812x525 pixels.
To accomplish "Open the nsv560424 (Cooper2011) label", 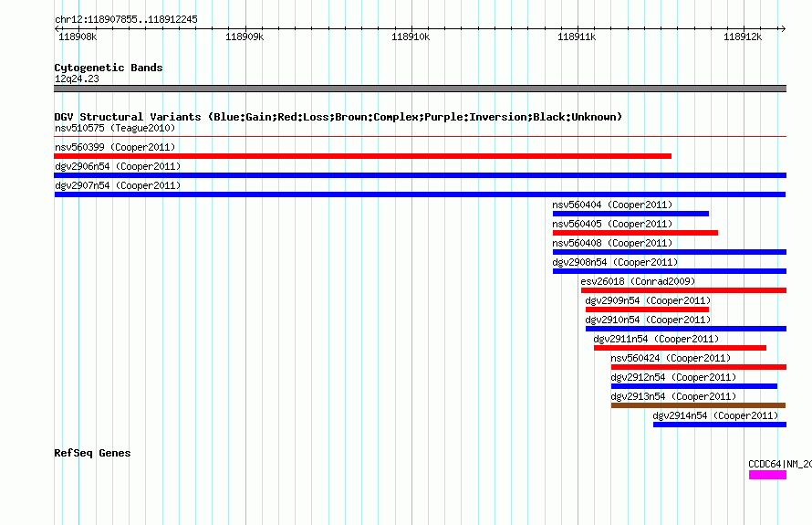I will click(671, 358).
